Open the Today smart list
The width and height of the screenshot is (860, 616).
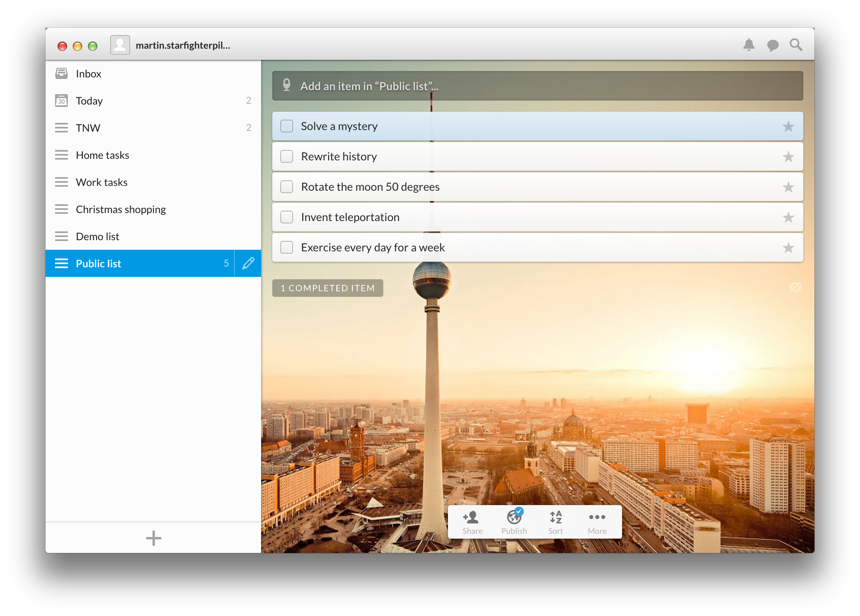[x=153, y=101]
